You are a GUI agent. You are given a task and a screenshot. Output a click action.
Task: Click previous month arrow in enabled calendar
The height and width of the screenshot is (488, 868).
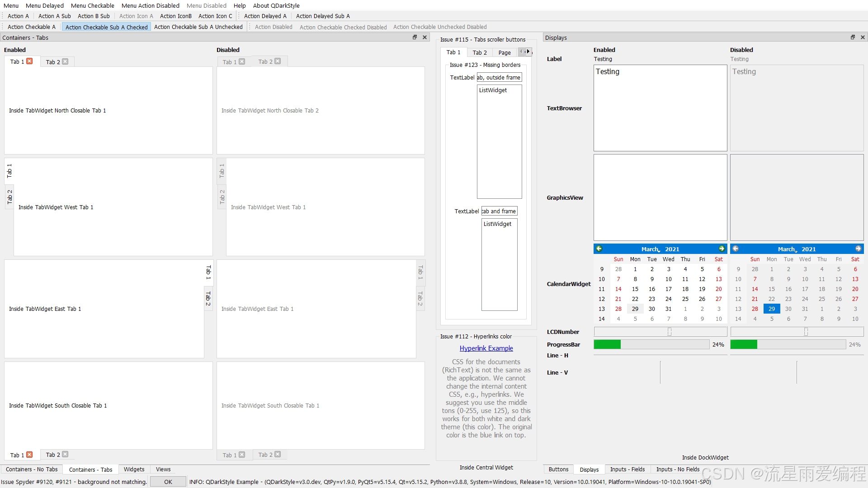click(599, 249)
